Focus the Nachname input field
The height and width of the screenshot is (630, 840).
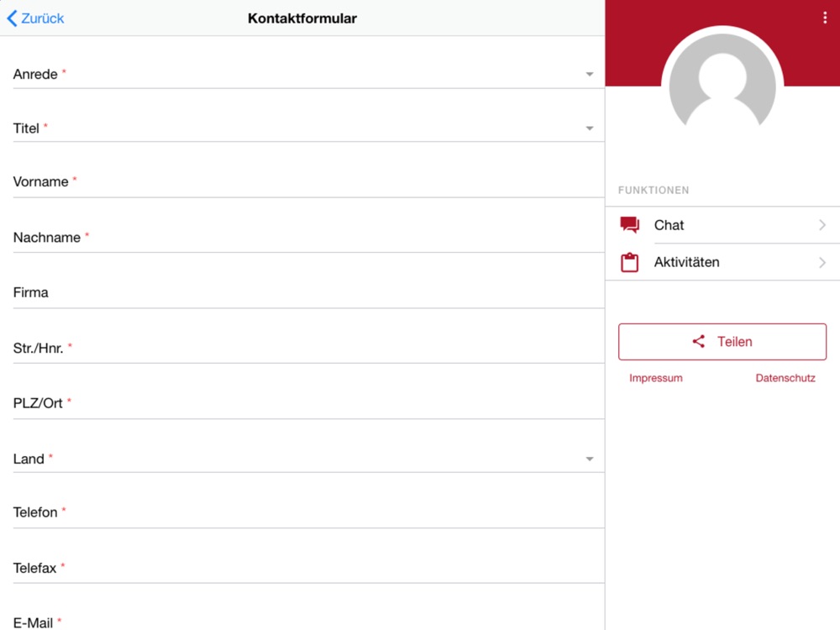point(308,238)
